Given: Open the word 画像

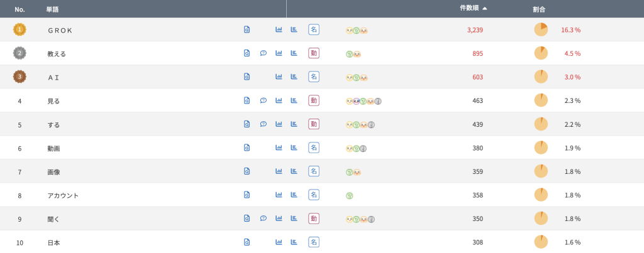Looking at the screenshot, I should pyautogui.click(x=54, y=172).
